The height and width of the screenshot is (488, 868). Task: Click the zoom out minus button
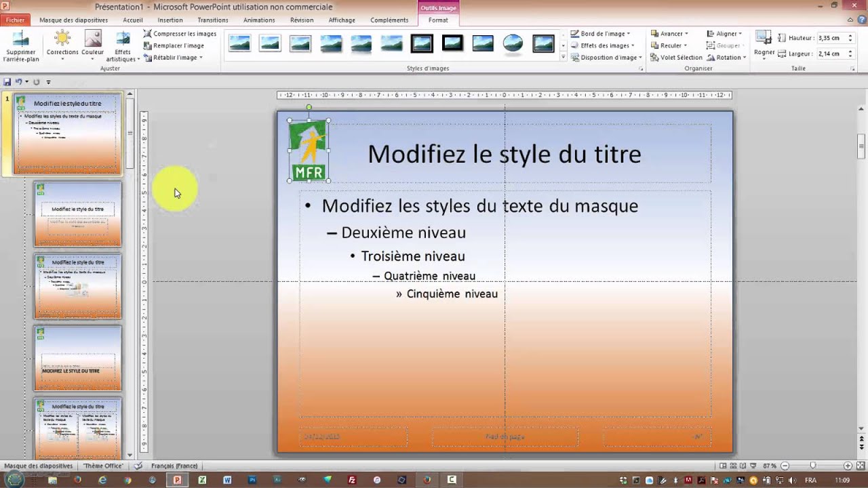click(785, 466)
